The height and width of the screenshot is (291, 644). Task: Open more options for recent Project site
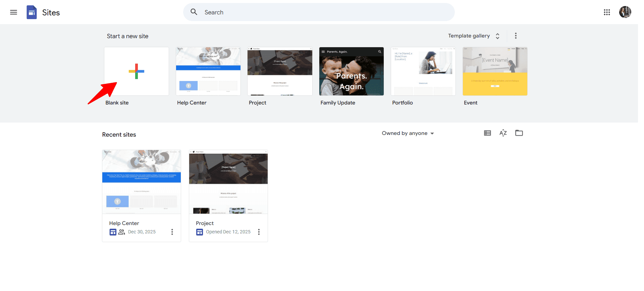coord(259,232)
